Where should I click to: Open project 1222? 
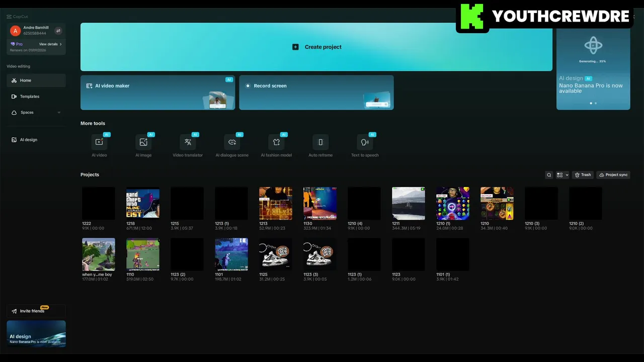(98, 203)
